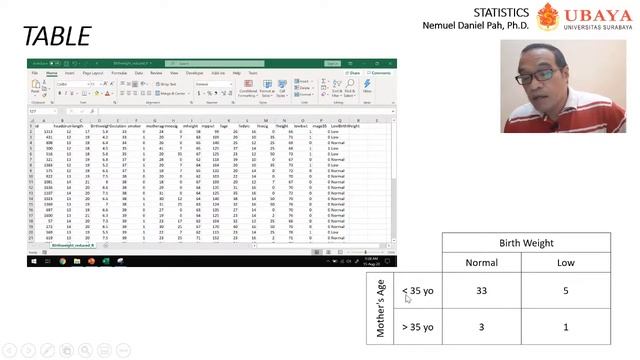640x360 pixels.
Task: Open File Explorer from the taskbar
Action: pos(77,261)
